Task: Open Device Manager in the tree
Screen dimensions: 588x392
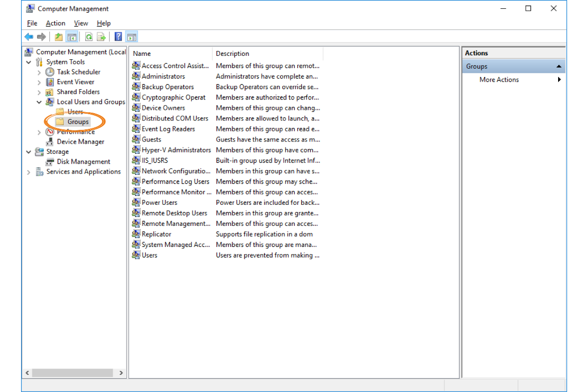Action: (x=80, y=142)
